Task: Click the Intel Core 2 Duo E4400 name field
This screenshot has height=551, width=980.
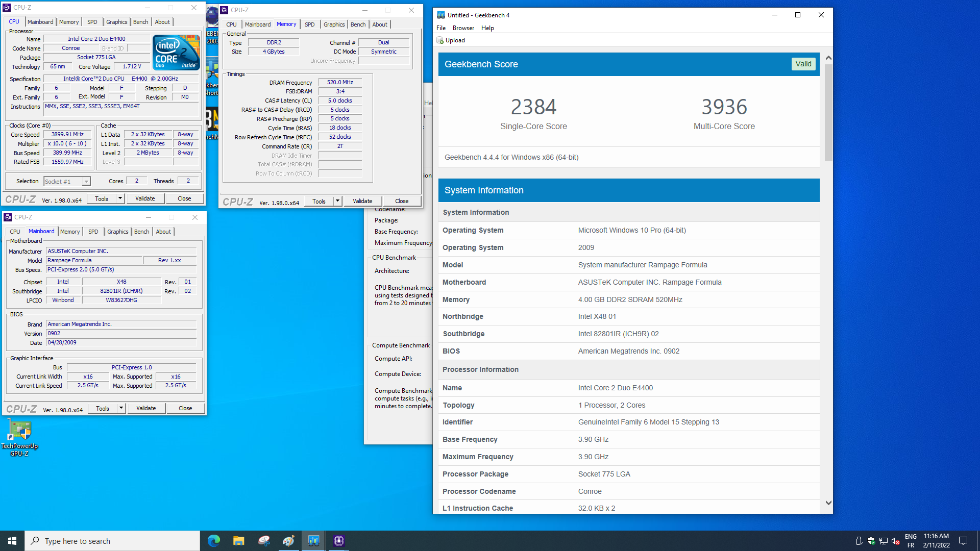Action: (x=96, y=39)
